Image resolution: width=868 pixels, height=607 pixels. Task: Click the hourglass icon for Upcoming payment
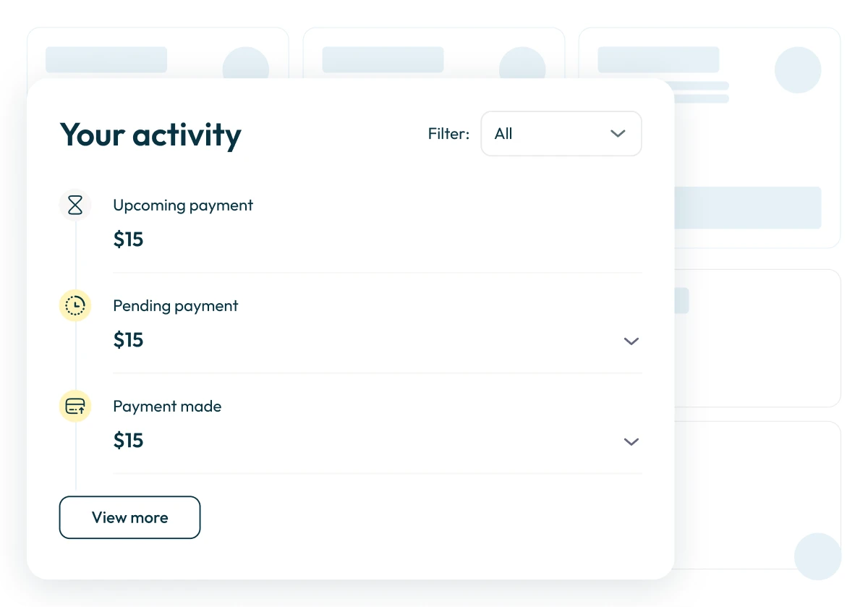(75, 205)
